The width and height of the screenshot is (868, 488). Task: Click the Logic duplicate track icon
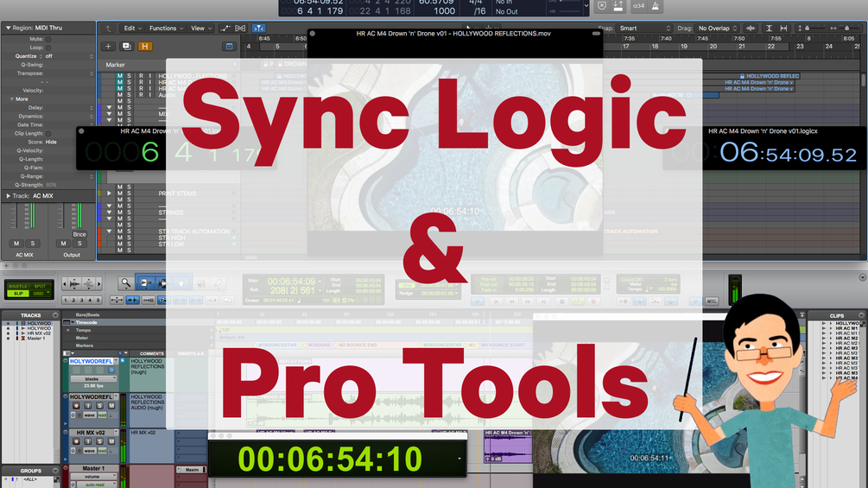[126, 47]
